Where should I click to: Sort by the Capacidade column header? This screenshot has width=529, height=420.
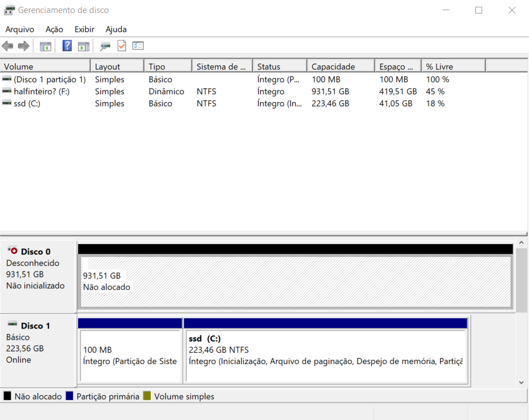click(341, 67)
